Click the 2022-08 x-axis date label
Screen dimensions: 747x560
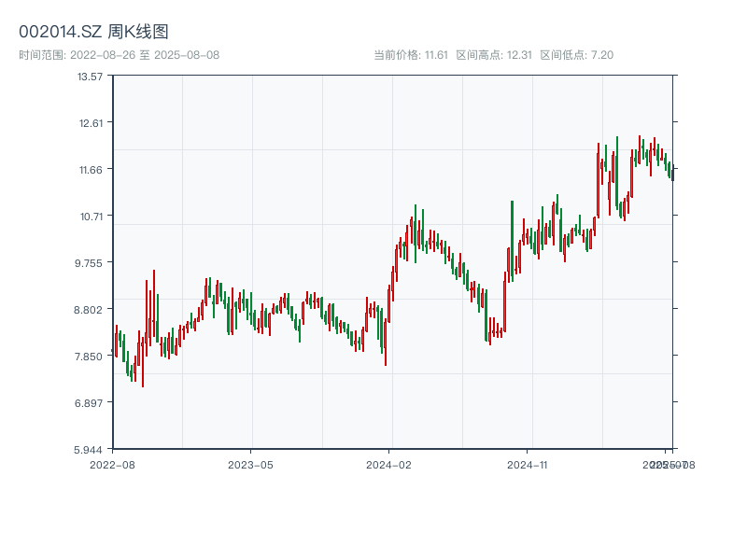(x=112, y=464)
